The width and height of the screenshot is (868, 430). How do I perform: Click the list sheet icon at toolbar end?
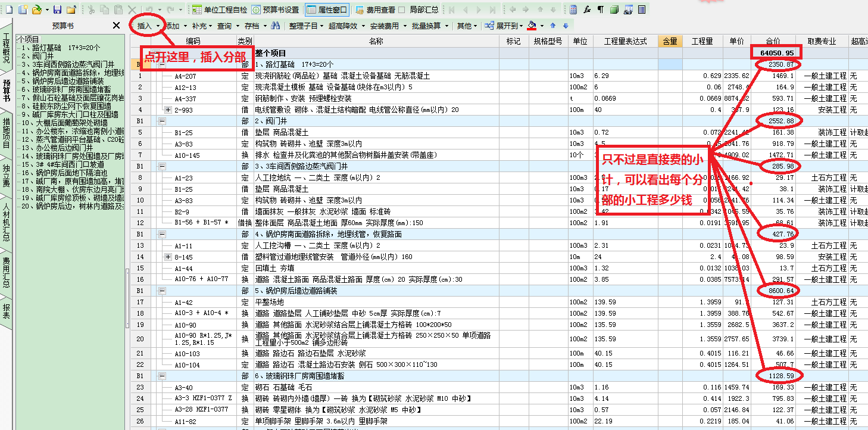tap(641, 10)
